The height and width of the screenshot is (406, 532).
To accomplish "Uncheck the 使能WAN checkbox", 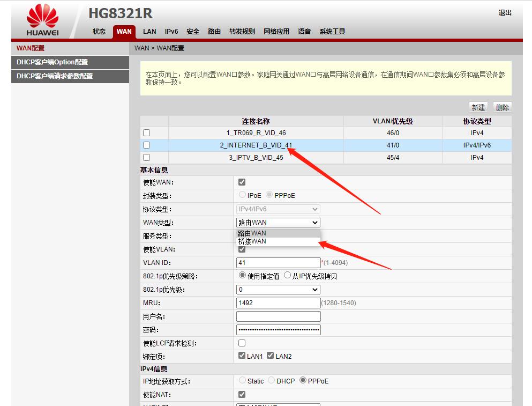I will pyautogui.click(x=241, y=182).
